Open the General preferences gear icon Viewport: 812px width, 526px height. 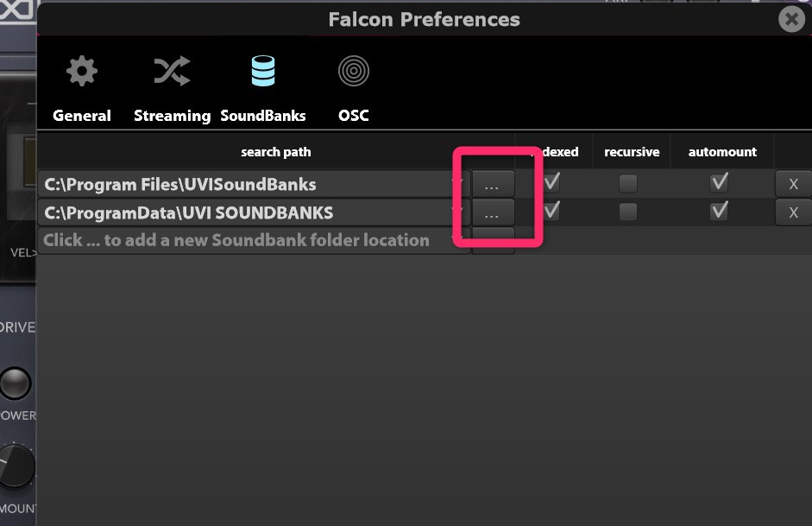(82, 72)
